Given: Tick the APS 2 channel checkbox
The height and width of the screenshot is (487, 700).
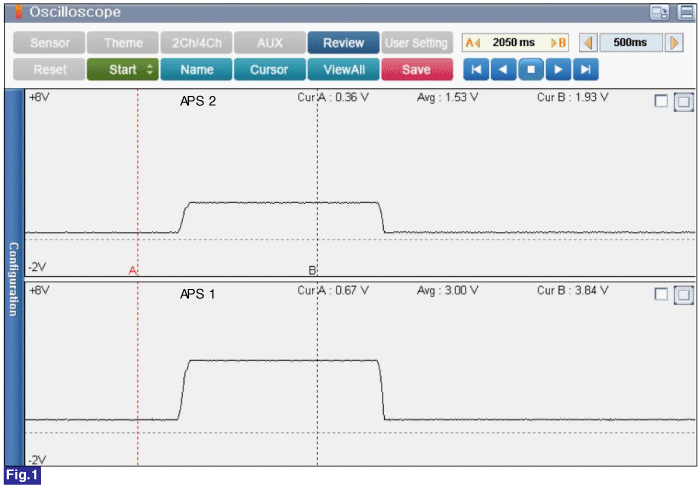Looking at the screenshot, I should tap(661, 101).
